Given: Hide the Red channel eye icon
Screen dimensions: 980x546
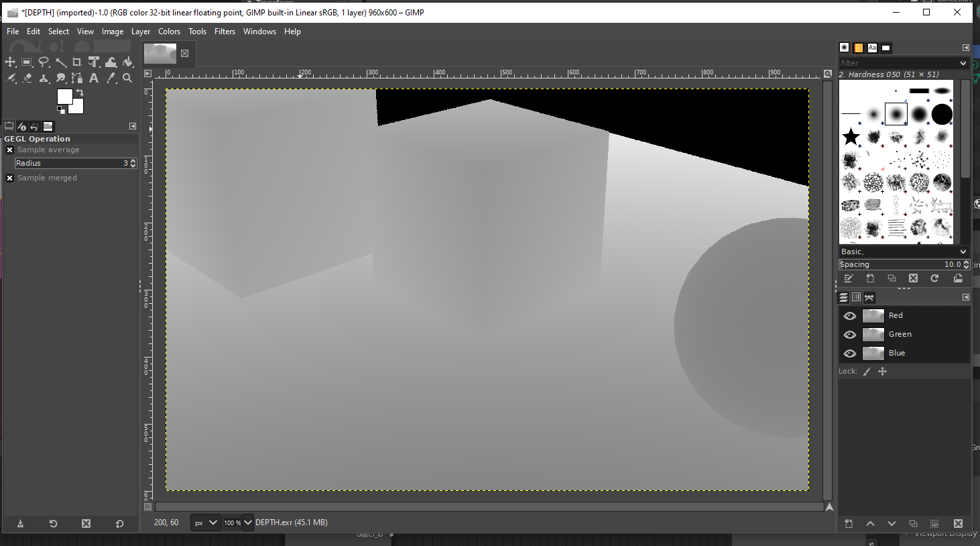Looking at the screenshot, I should click(850, 316).
